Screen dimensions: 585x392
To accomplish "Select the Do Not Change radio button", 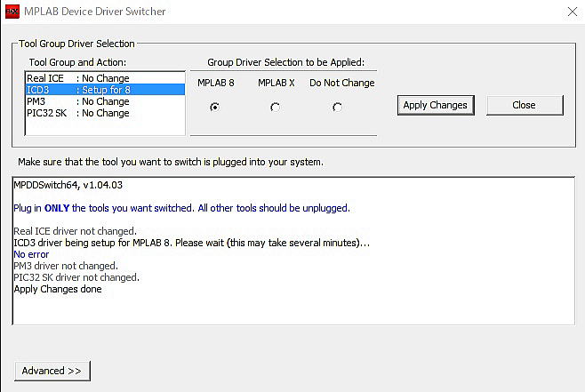I will pos(337,108).
